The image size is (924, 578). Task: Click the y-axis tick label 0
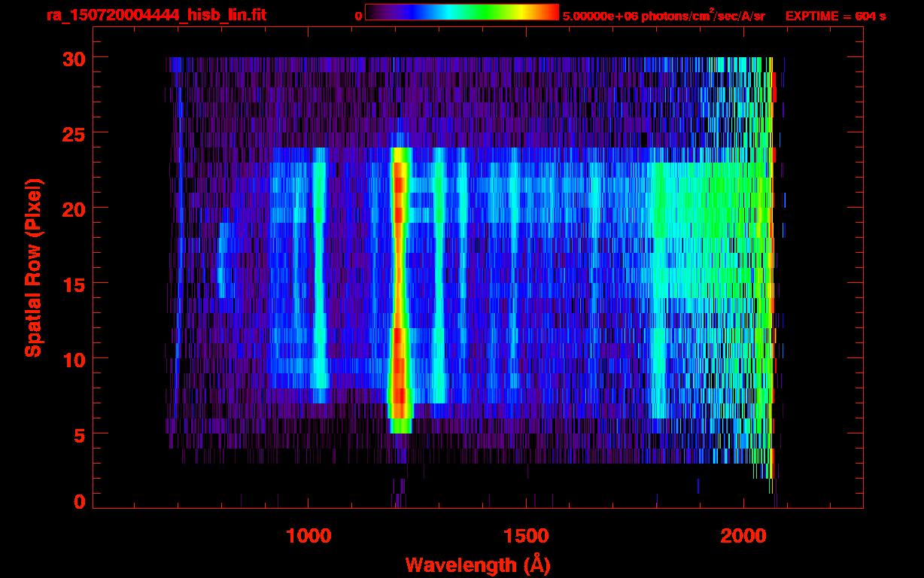click(x=79, y=501)
